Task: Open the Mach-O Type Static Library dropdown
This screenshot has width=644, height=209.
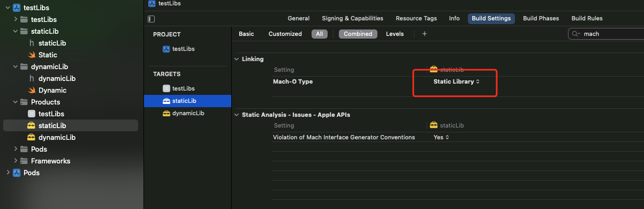Action: (x=456, y=81)
